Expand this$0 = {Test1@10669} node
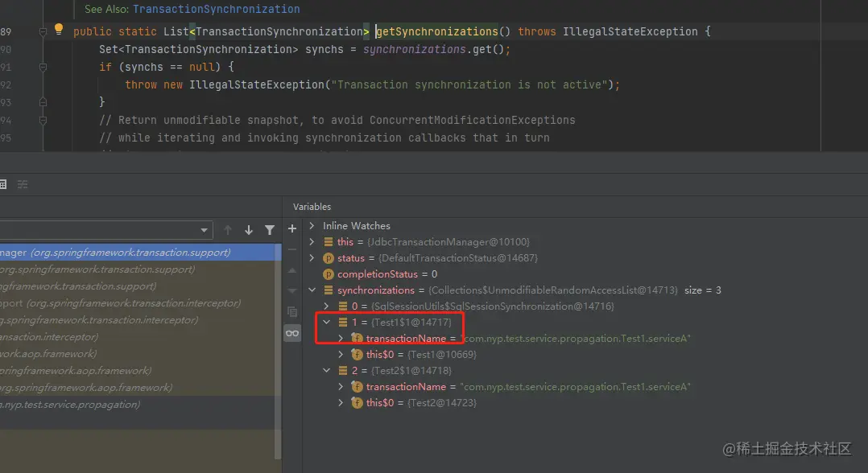Viewport: 868px width, 473px height. click(x=341, y=354)
